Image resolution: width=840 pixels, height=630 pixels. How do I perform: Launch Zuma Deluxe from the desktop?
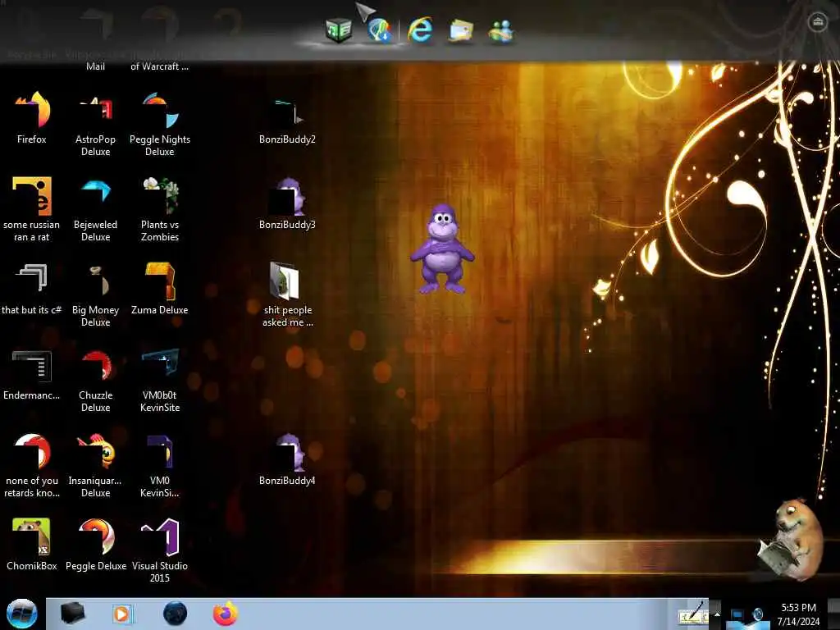(x=160, y=288)
